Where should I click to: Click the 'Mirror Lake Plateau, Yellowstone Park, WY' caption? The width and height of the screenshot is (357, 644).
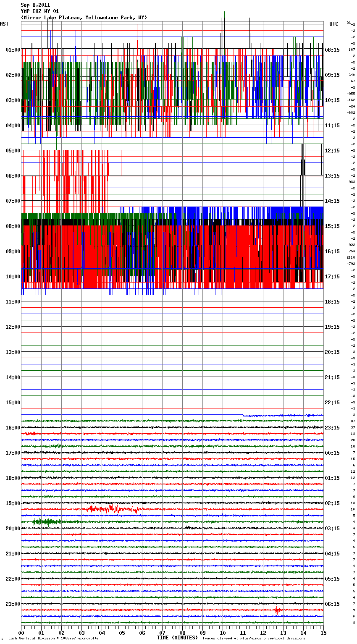[x=84, y=18]
